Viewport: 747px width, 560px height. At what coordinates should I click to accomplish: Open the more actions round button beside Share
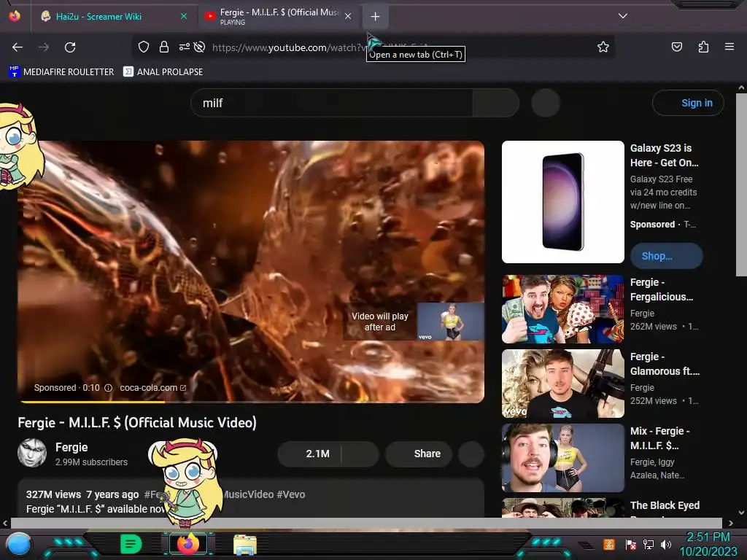click(471, 454)
